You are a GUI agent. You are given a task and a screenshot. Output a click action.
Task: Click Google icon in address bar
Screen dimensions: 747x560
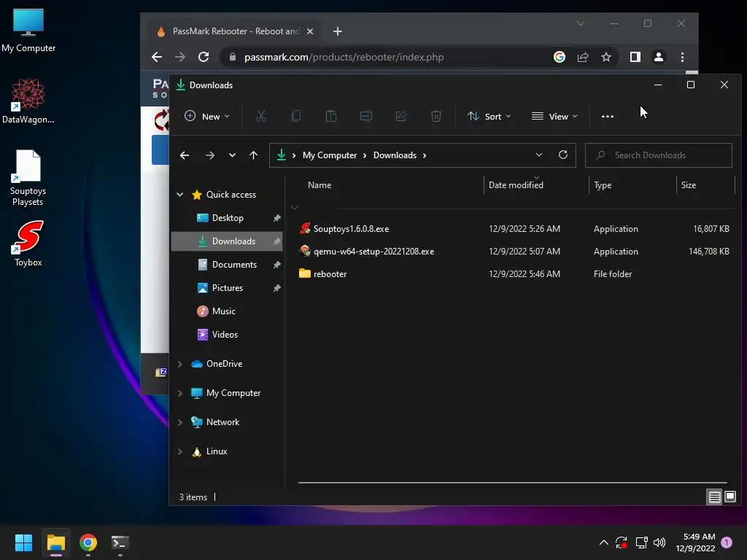click(x=560, y=57)
